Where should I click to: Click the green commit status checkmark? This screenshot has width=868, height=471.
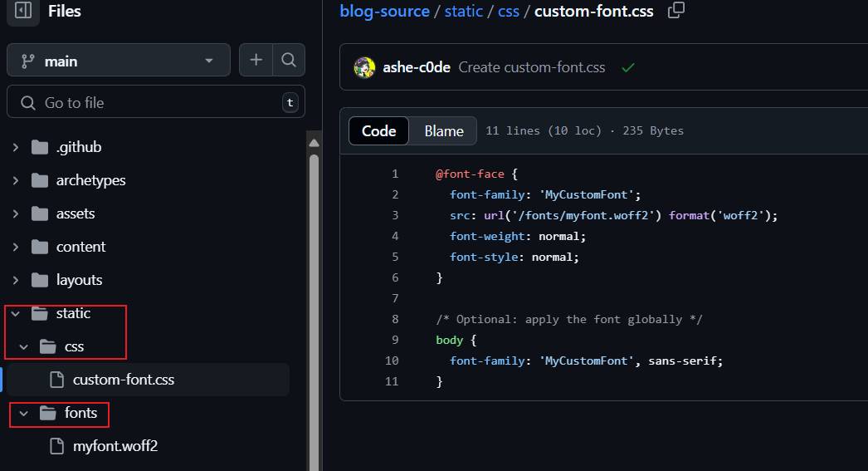[628, 67]
